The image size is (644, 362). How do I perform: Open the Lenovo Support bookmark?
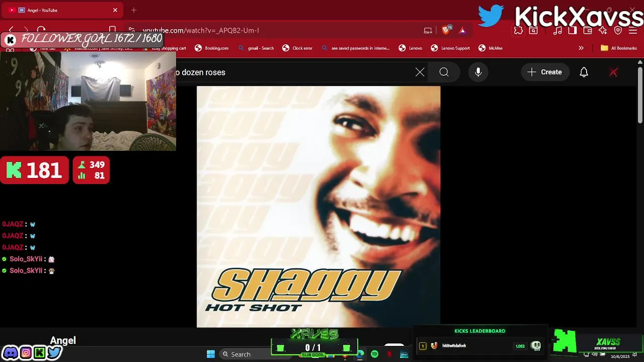[450, 48]
